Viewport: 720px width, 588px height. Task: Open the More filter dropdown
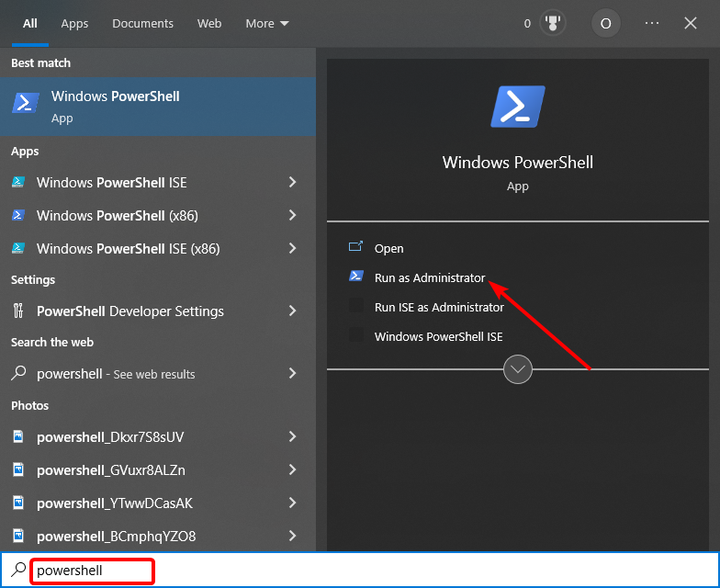[267, 24]
